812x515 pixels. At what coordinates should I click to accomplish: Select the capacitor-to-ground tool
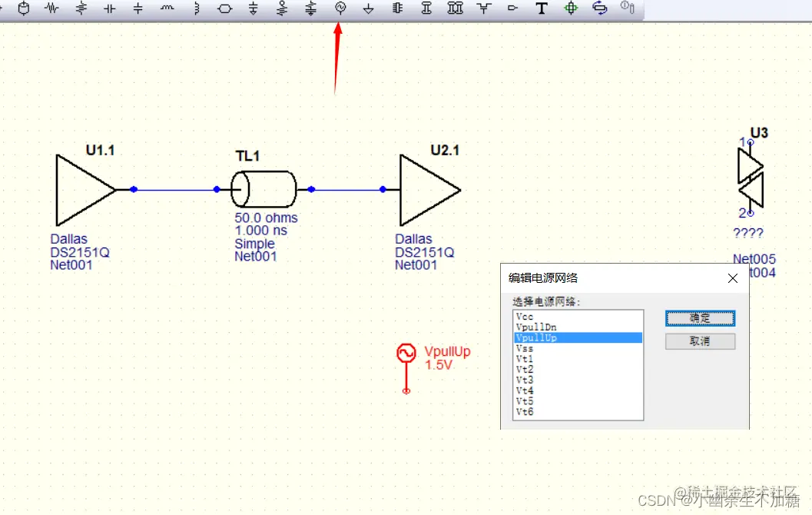[254, 8]
